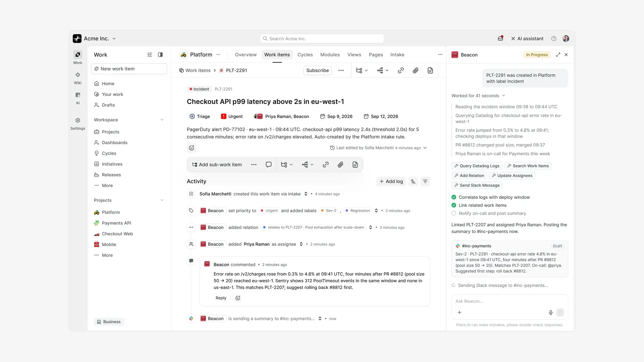Click the attachment paperclip in header toolbar

click(416, 70)
